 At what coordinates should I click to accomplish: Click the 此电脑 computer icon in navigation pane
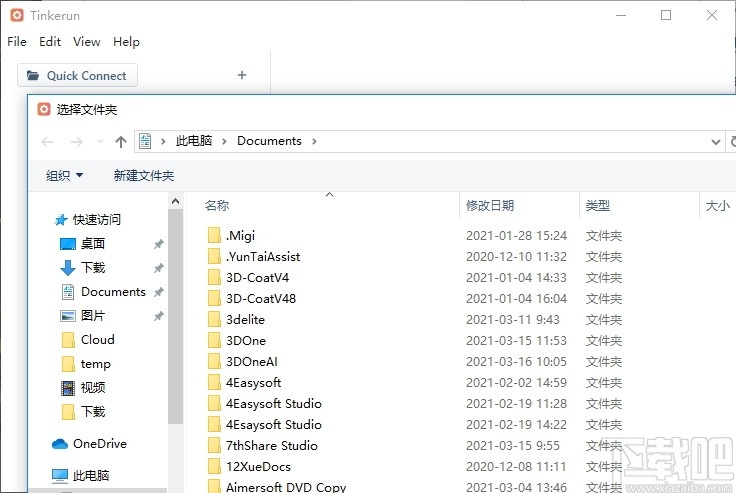point(60,476)
